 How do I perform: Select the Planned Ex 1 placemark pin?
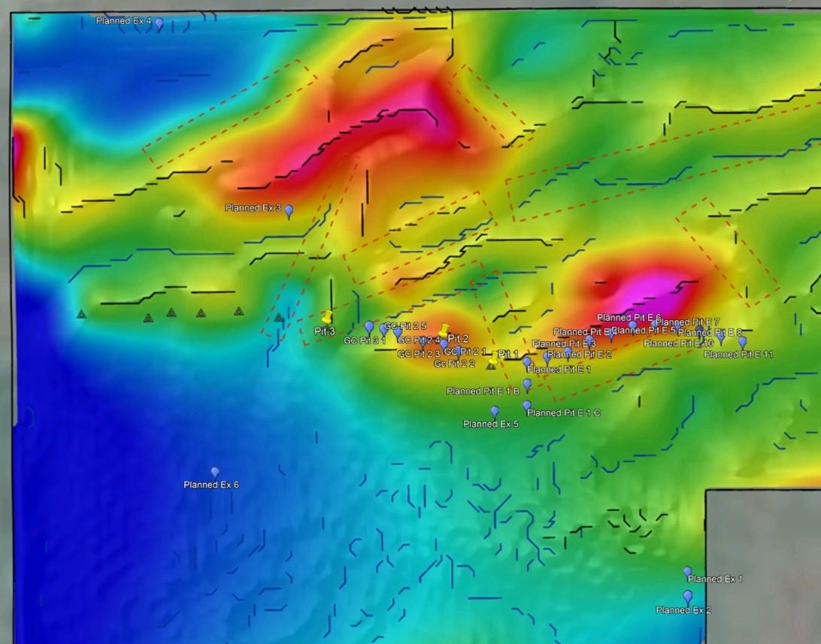687,572
